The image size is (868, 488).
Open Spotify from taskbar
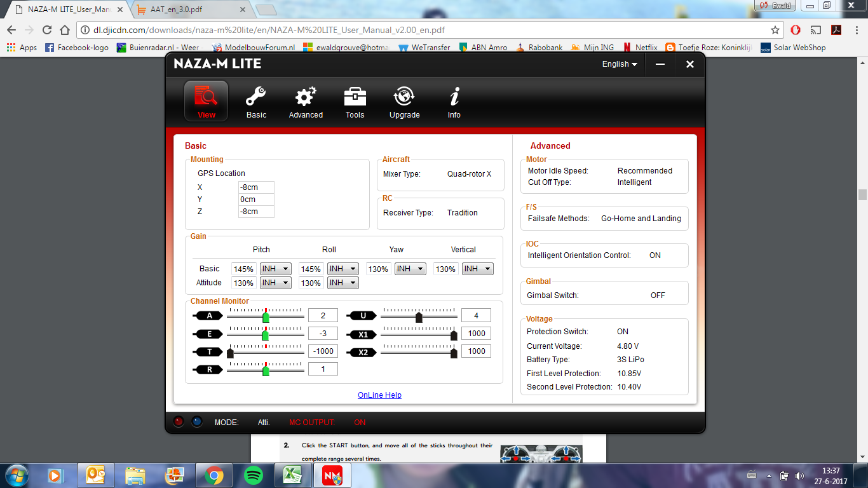click(254, 475)
